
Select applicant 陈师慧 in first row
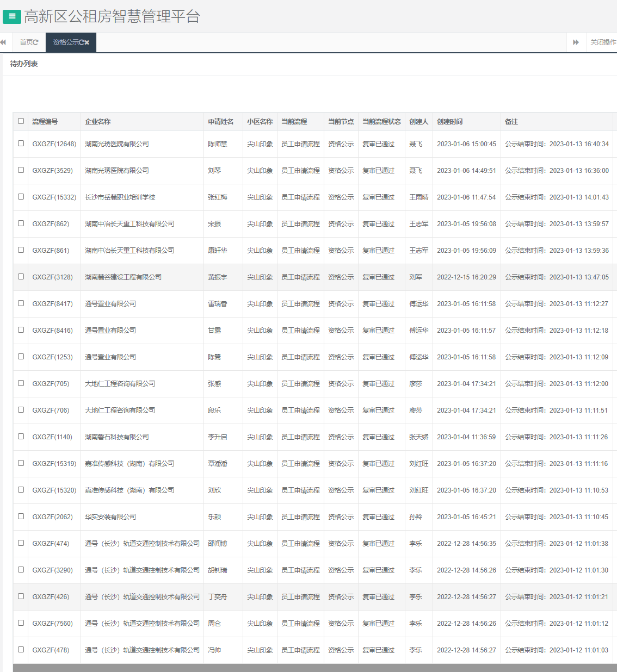(218, 144)
